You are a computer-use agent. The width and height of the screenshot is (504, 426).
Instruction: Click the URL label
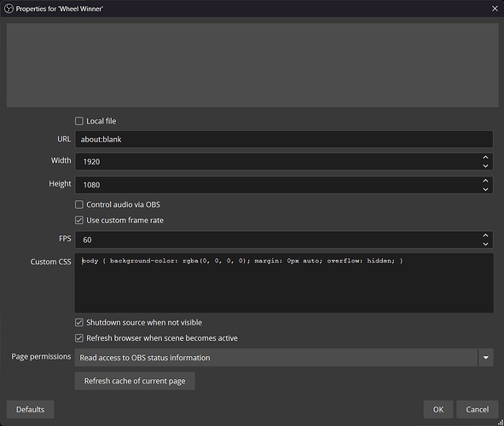pyautogui.click(x=64, y=139)
